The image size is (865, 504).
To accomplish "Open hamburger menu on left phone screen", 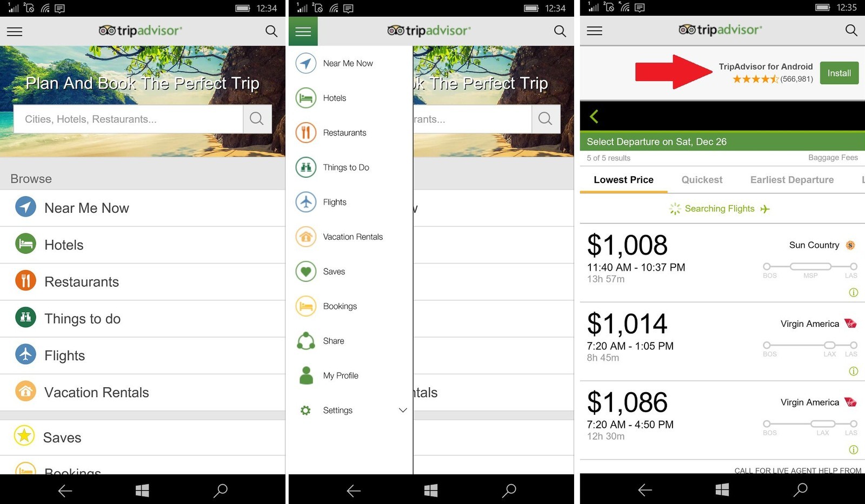I will (15, 31).
